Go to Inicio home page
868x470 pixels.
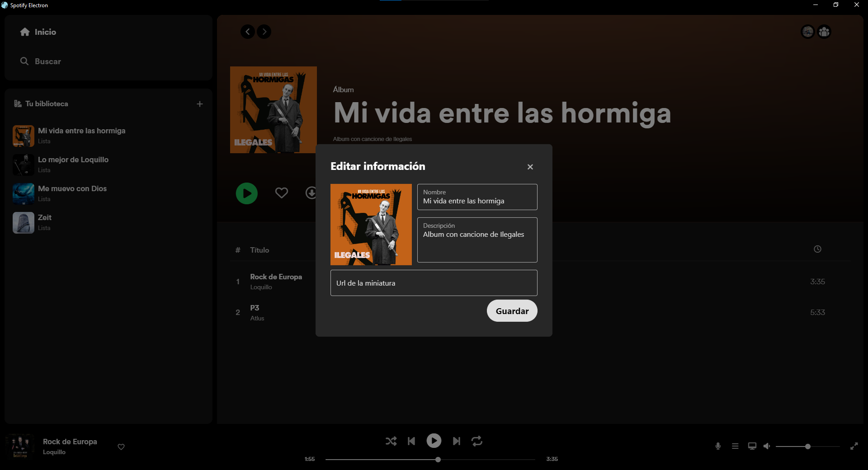coord(38,32)
